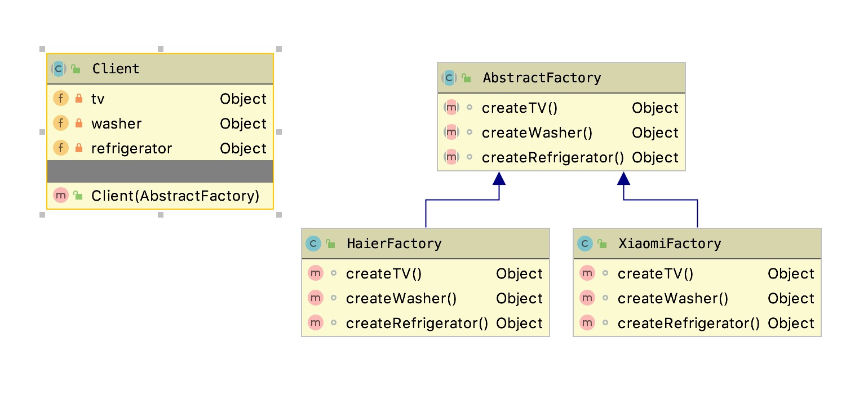The width and height of the screenshot is (868, 398).
Task: Click Object return type of HaierFactory createTV()
Action: (520, 273)
